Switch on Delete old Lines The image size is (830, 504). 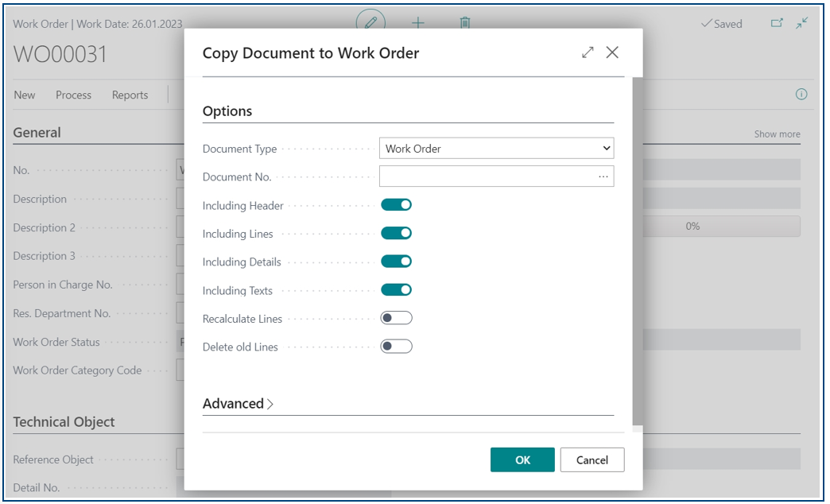[x=396, y=347]
